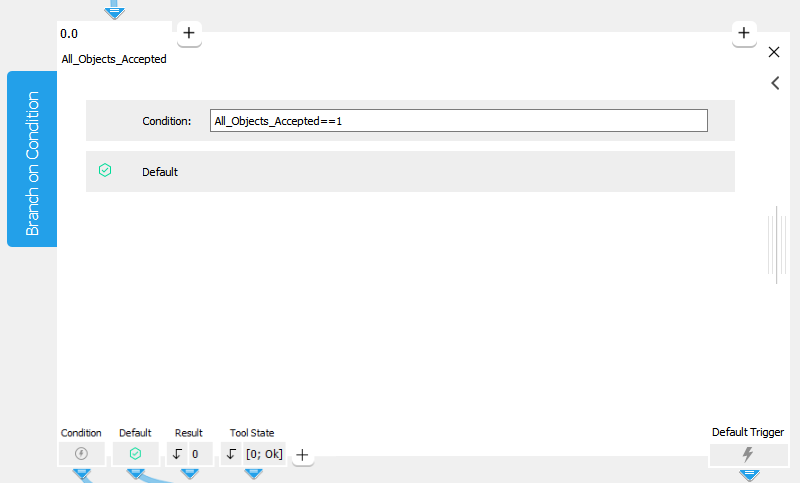
Task: Add output with plus beside Tool State
Action: (302, 455)
